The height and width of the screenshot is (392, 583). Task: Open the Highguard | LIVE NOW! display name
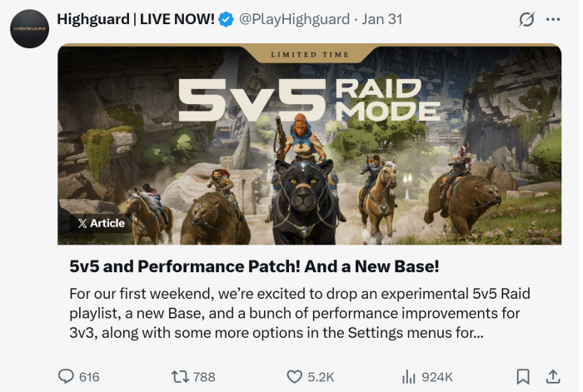[136, 19]
